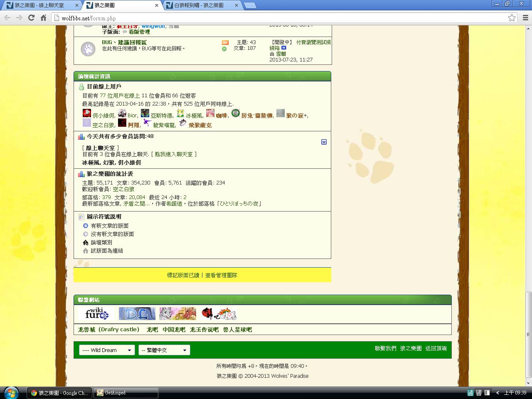The width and height of the screenshot is (532, 399).
Task: Click the RSS feed icon for BUG forum
Action: tap(225, 42)
